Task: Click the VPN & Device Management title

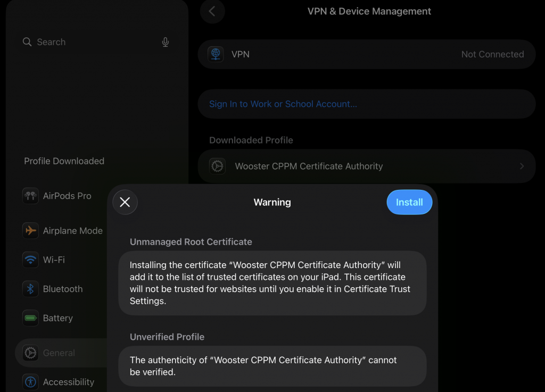Action: [x=369, y=11]
